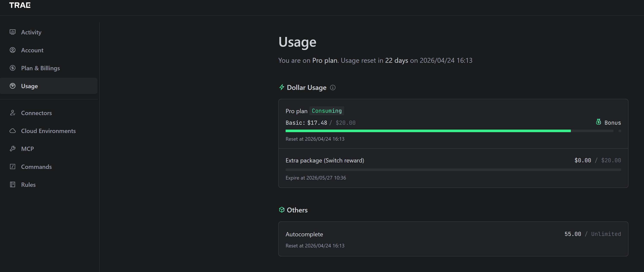
Task: Click the Extra package progress bar
Action: click(453, 170)
